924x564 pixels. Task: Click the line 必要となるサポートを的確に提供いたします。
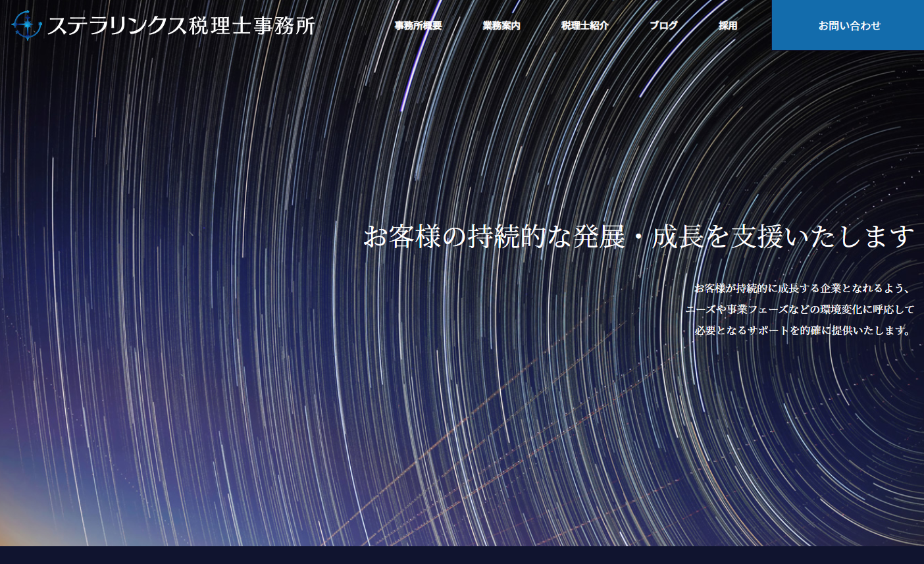804,330
